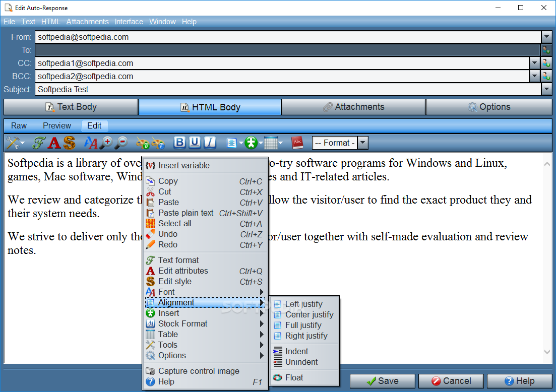Screen dimensions: 556x392
Task: Click the Help button at bottom right
Action: coord(520,381)
